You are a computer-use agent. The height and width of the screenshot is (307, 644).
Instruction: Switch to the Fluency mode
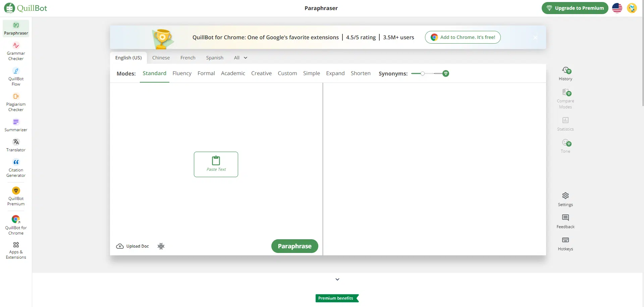point(182,73)
